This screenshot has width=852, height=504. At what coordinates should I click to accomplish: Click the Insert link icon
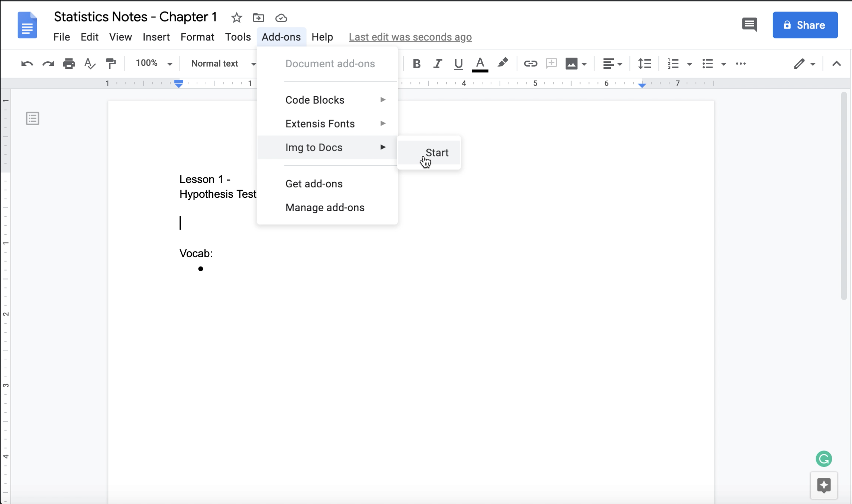pyautogui.click(x=530, y=64)
